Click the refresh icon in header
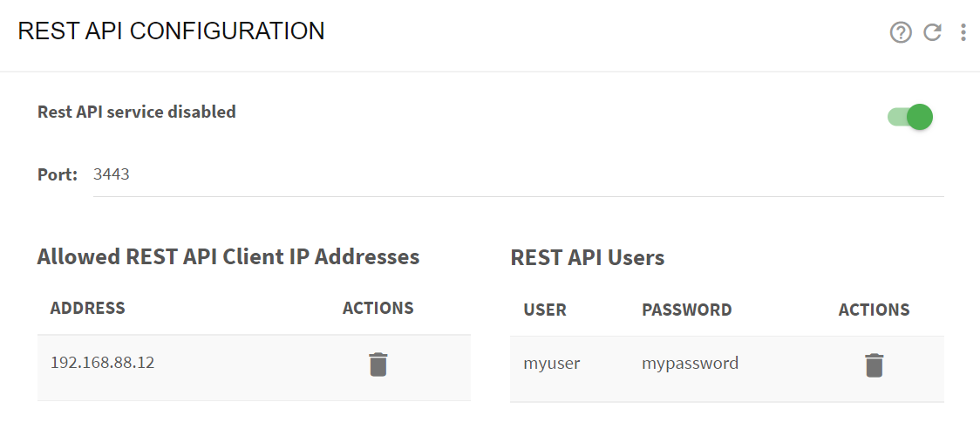 tap(933, 32)
